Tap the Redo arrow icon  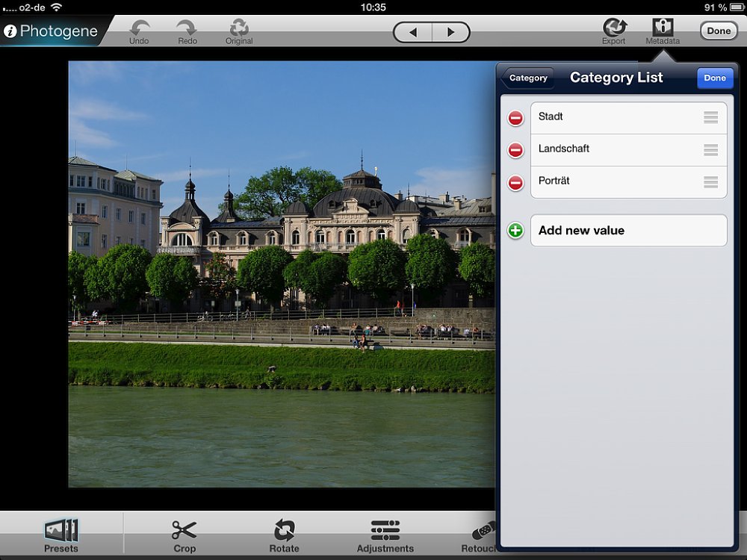pyautogui.click(x=187, y=28)
